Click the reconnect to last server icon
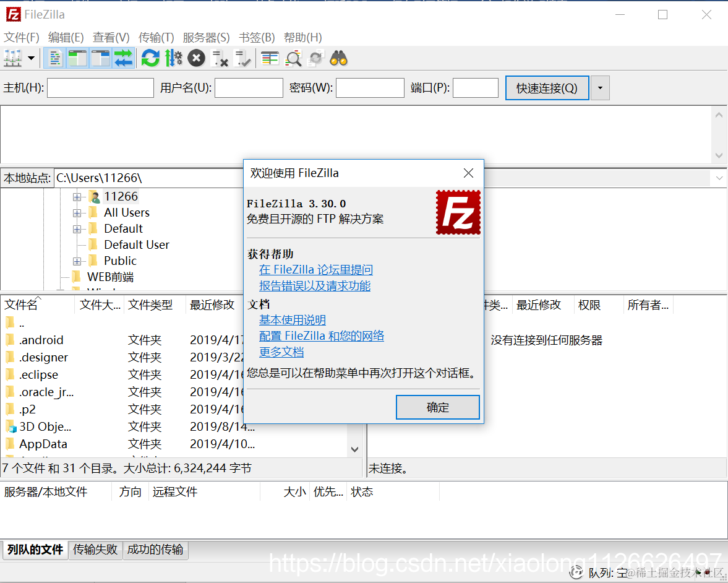Viewport: 728px width, 583px height. 242,59
